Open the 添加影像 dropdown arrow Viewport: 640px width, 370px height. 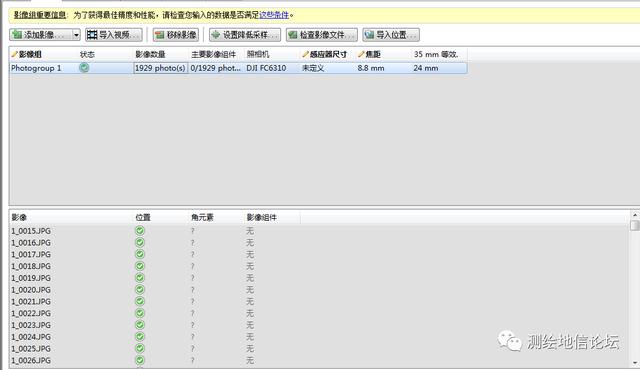point(76,35)
